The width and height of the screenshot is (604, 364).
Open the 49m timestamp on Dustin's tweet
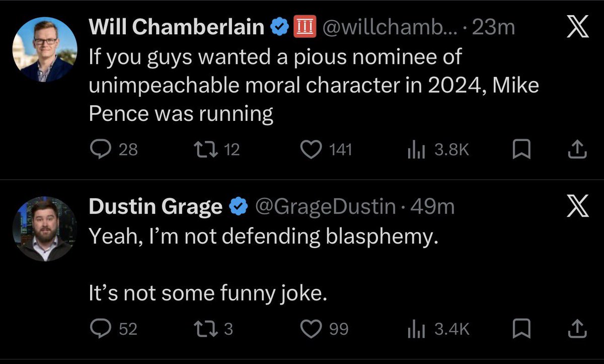(x=433, y=207)
